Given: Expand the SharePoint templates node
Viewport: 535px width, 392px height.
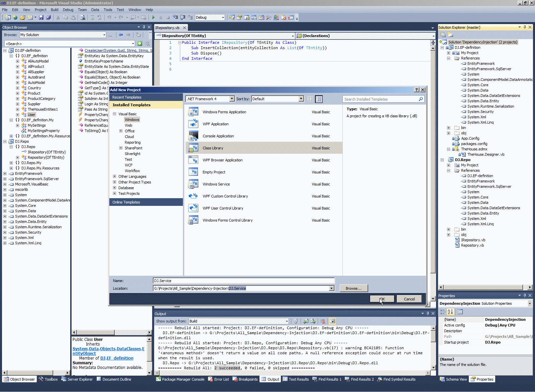Looking at the screenshot, I should 121,148.
